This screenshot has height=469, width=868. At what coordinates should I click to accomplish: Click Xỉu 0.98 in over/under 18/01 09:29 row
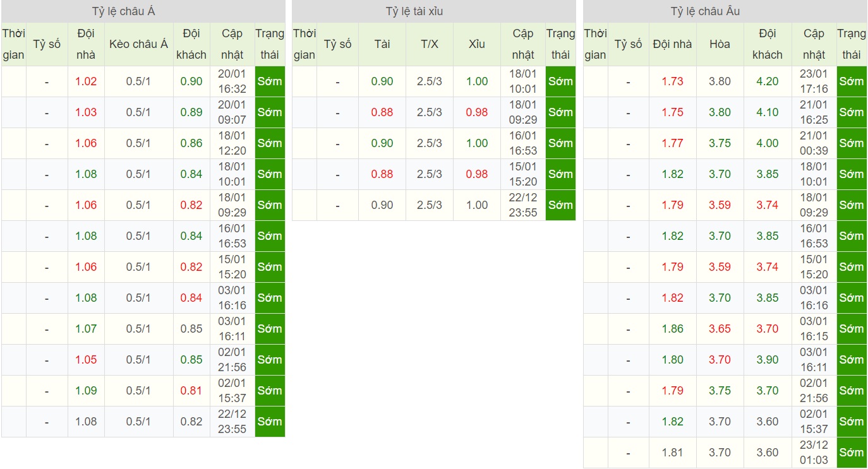coord(477,112)
